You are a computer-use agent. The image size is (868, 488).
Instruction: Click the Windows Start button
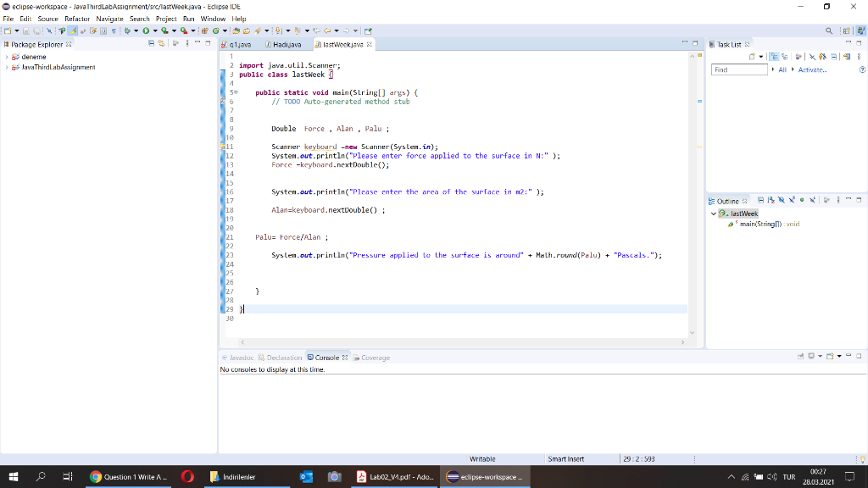14,476
